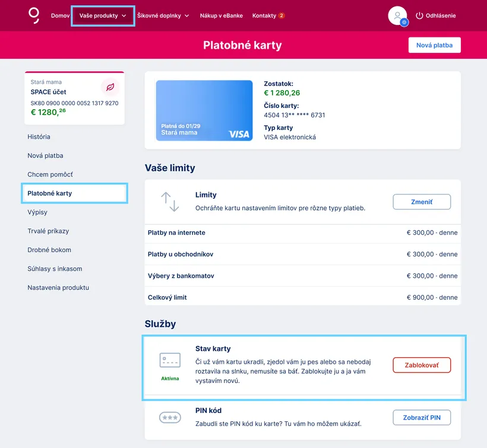Click the Nová platba button in banner
This screenshot has width=487, height=448.
[x=434, y=45]
